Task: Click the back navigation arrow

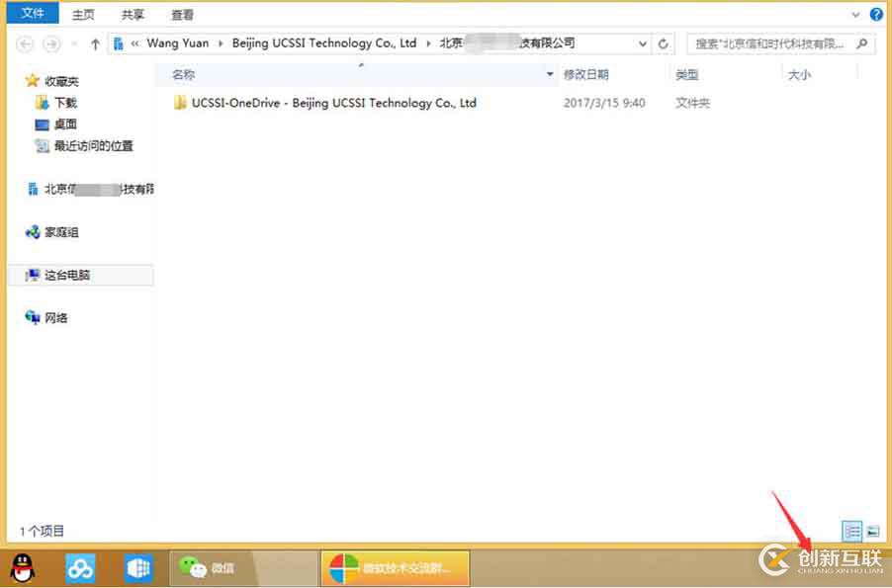Action: [x=24, y=43]
